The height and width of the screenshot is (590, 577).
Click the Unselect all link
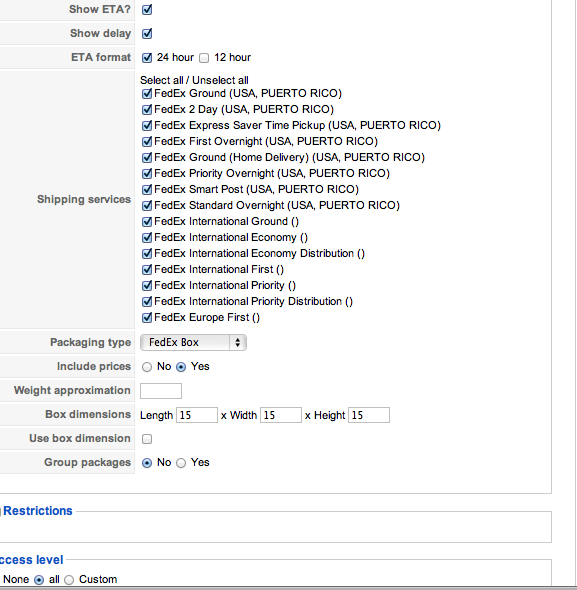220,80
